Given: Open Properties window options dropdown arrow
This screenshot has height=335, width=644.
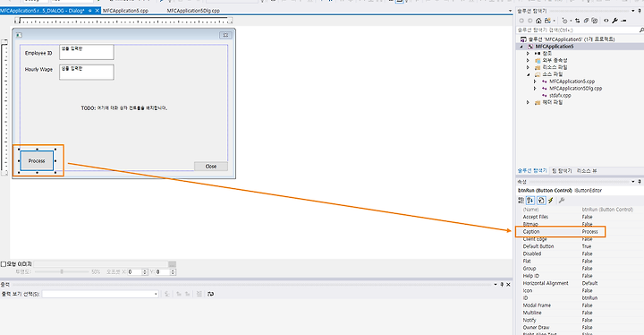Looking at the screenshot, I should (633, 182).
